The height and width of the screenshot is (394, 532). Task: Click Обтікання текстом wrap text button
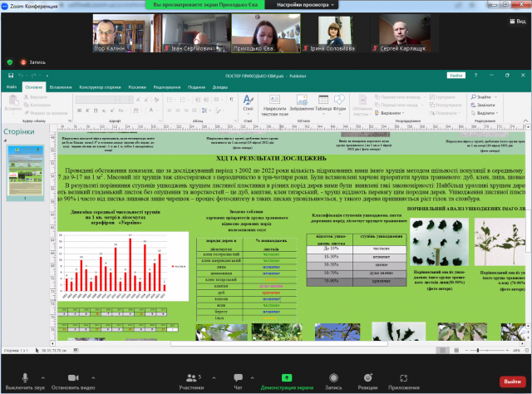[x=362, y=106]
